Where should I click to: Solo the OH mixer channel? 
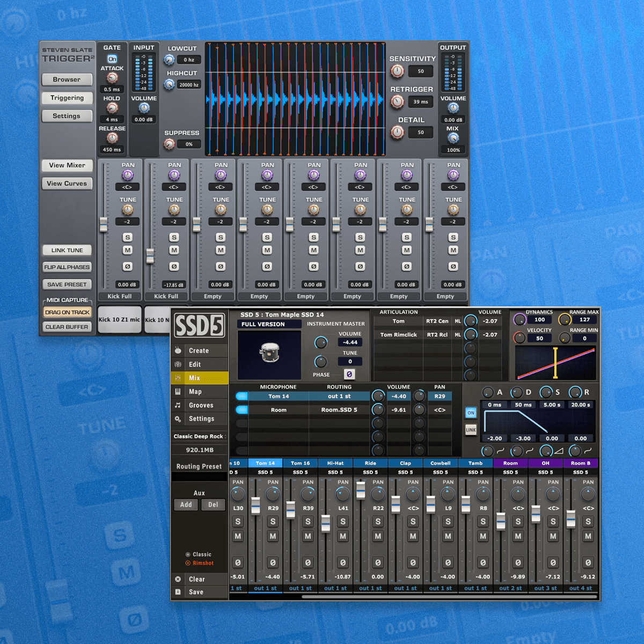coord(553,522)
